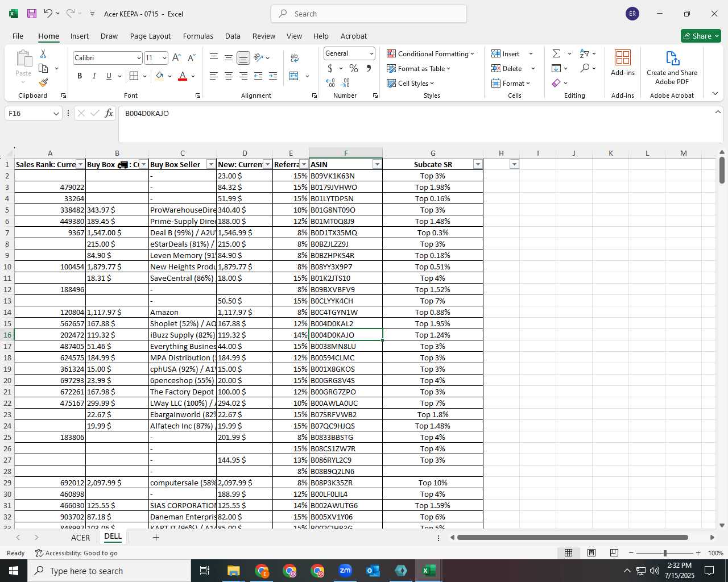The width and height of the screenshot is (728, 582).
Task: Toggle Italic formatting
Action: pyautogui.click(x=94, y=76)
